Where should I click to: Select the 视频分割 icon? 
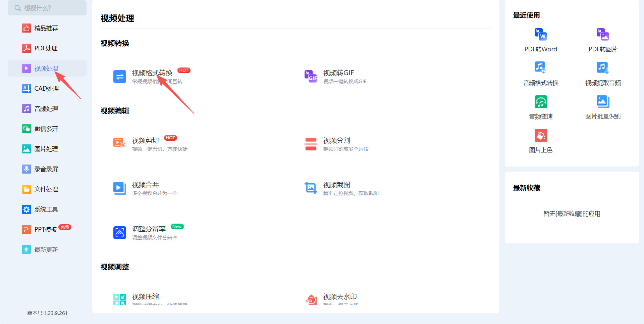pos(311,144)
